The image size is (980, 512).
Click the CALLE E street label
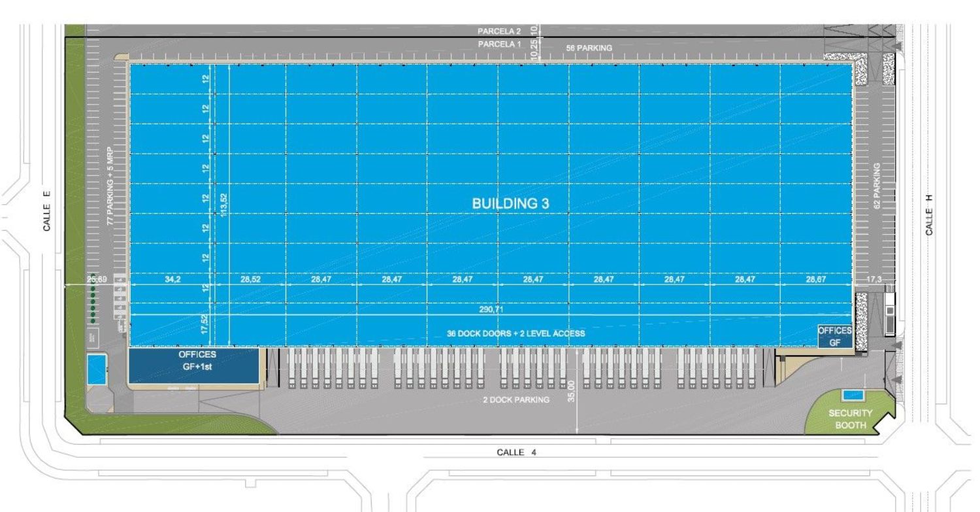(46, 211)
